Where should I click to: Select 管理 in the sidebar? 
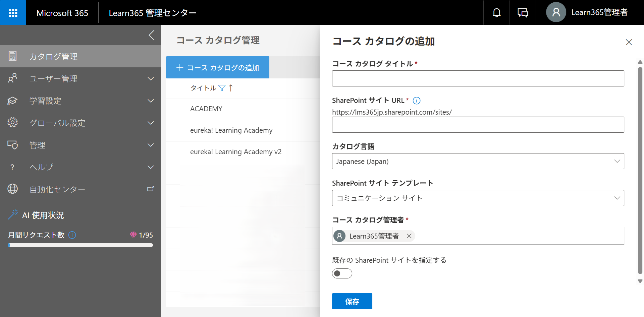(80, 145)
